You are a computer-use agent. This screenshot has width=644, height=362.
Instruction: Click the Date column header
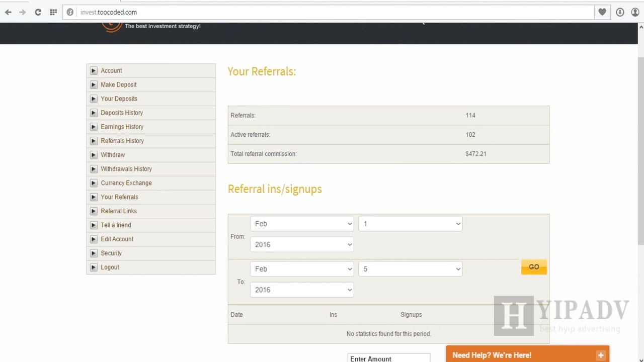236,315
